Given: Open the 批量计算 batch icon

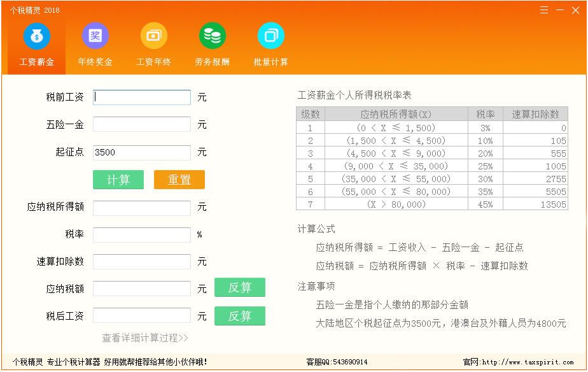Looking at the screenshot, I should [x=270, y=36].
